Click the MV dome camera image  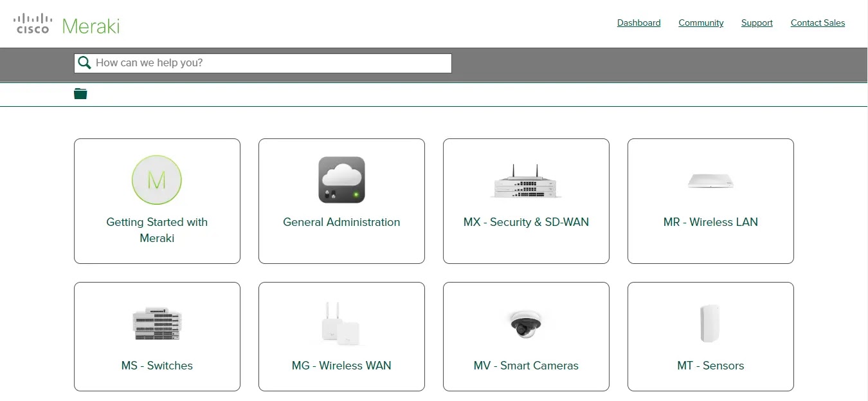coord(526,323)
